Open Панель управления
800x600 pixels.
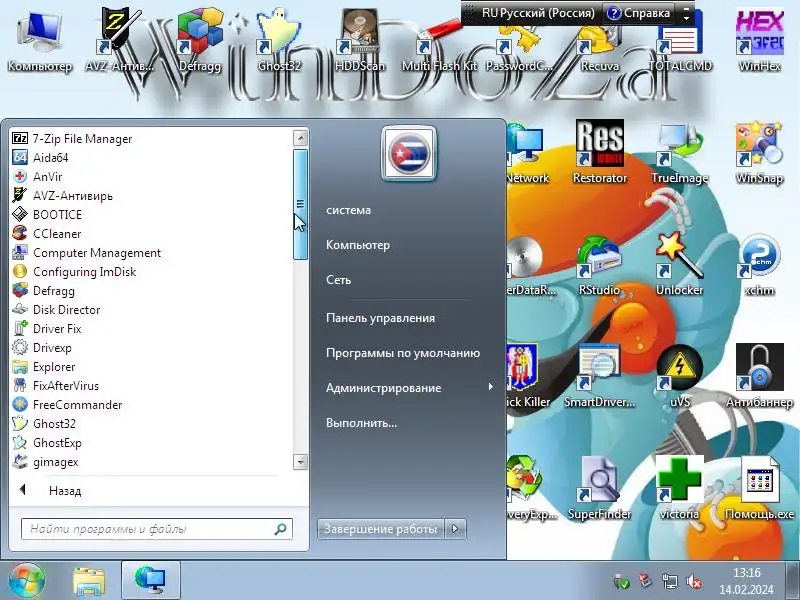coord(380,318)
